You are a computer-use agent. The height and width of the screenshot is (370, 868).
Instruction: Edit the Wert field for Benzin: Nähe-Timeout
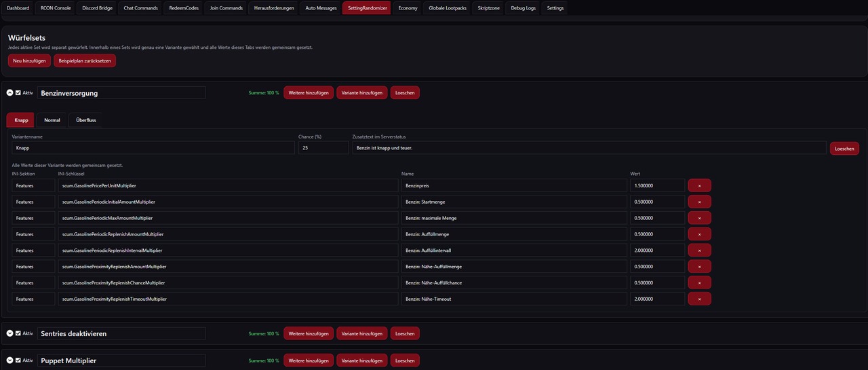tap(657, 299)
